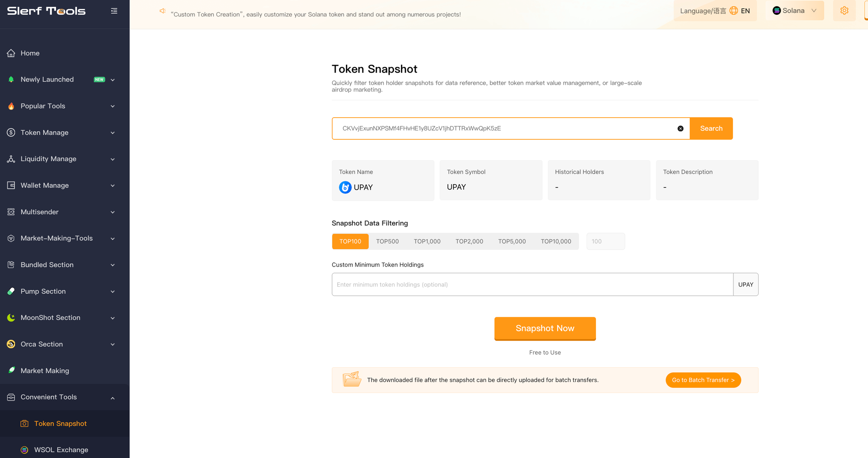Viewport: 868px width, 458px height.
Task: Click the language globe icon
Action: [x=734, y=11]
